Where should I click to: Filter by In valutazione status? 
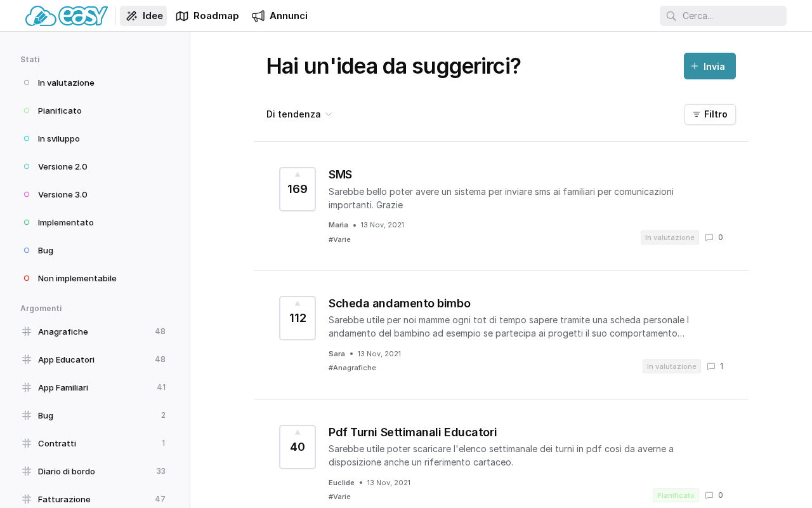click(x=66, y=83)
